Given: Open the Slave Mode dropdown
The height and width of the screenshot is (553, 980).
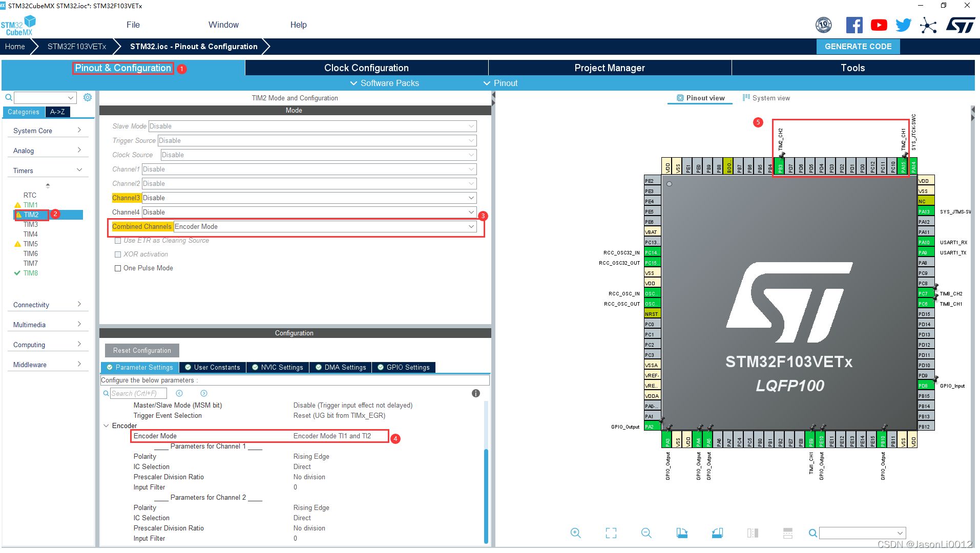Looking at the screenshot, I should tap(312, 126).
